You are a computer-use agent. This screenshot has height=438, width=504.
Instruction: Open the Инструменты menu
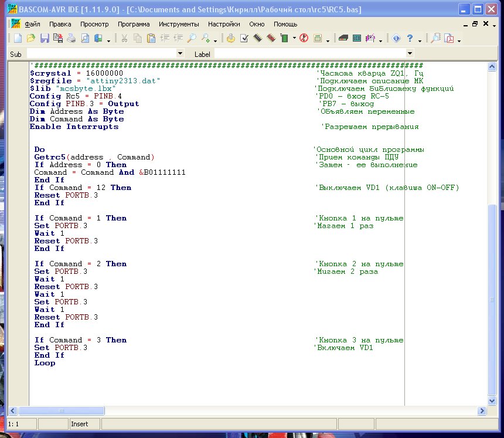click(x=179, y=24)
